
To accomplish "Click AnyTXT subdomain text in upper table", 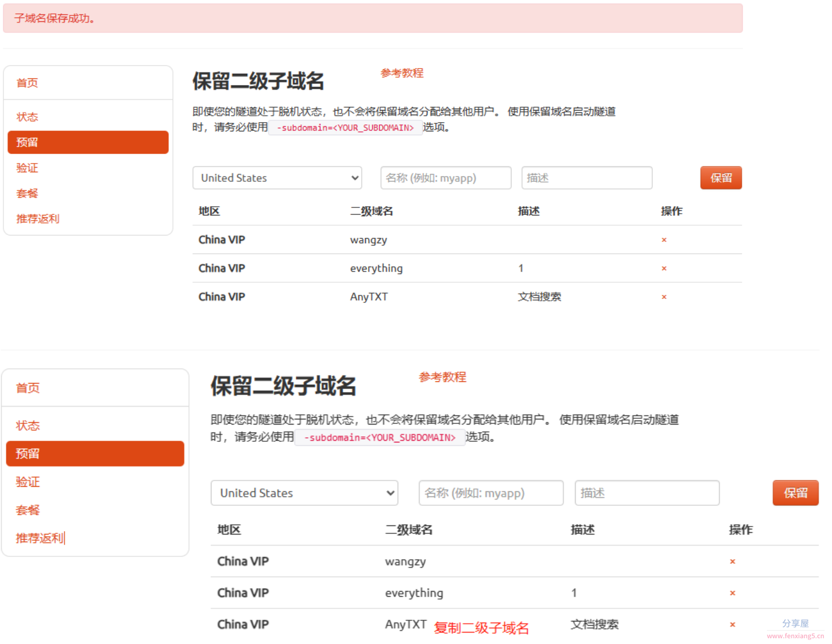I will coord(369,297).
